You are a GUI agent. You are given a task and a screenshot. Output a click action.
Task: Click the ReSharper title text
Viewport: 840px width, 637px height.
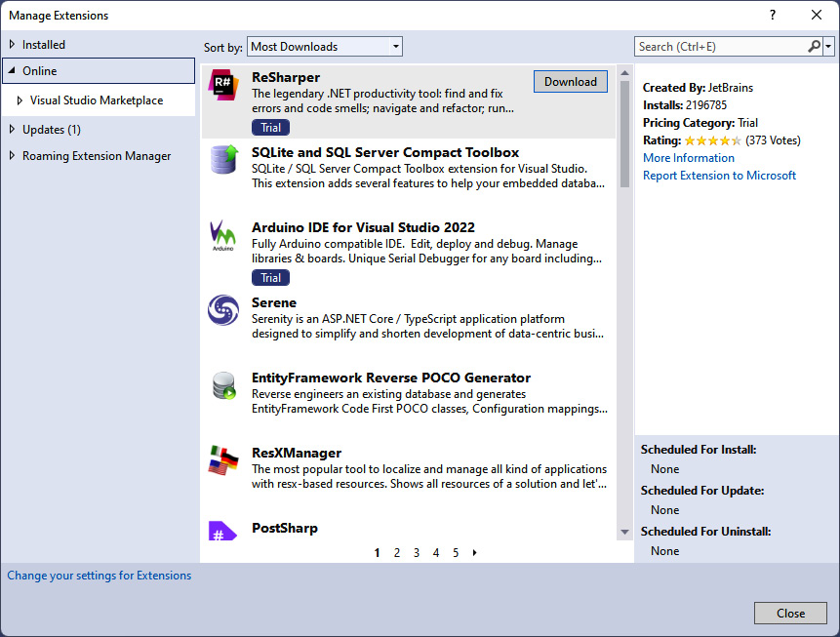286,78
